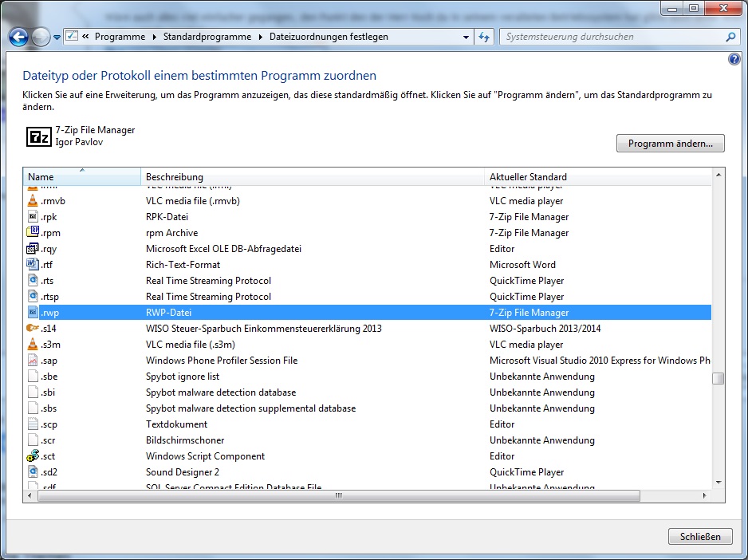Select the Microsoft Word standard entry
748x560 pixels.
click(522, 265)
